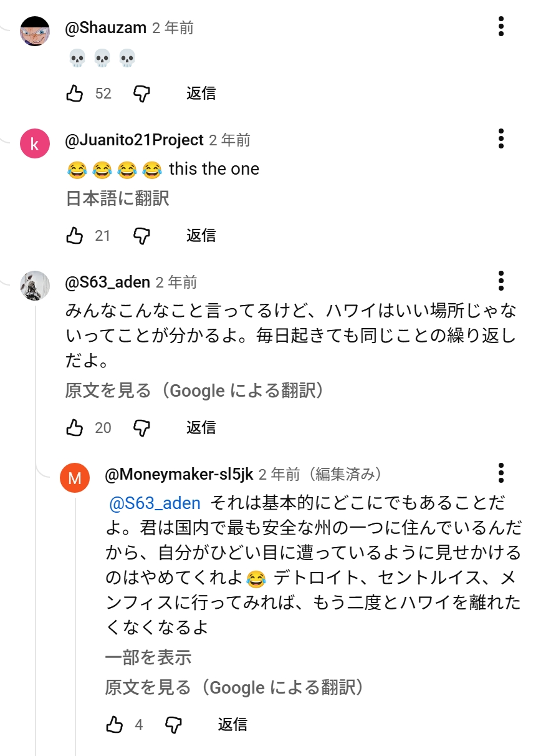Show original text of @S63_aden's comment
556x756 pixels.
195,391
